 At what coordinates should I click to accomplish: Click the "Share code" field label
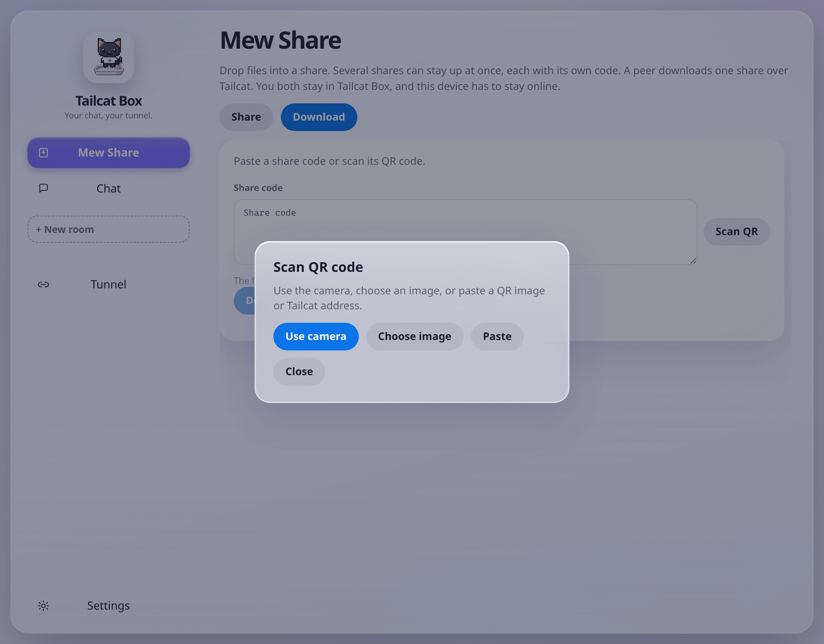coord(258,188)
